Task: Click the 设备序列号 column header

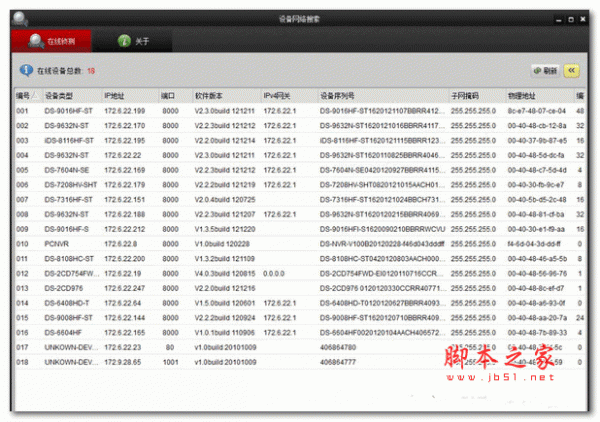Action: pyautogui.click(x=339, y=95)
